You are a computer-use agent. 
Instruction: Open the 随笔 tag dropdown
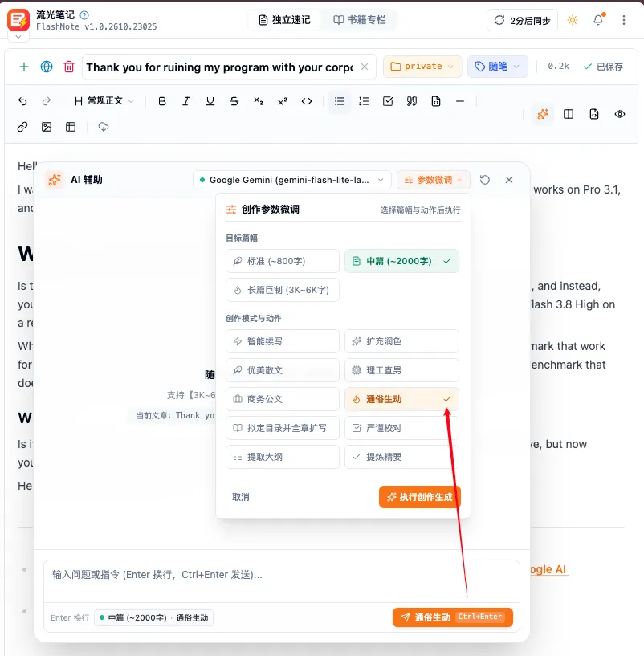[497, 67]
